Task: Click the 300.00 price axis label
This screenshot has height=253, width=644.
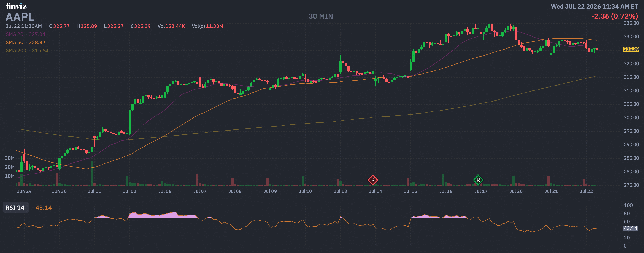Action: (631, 117)
